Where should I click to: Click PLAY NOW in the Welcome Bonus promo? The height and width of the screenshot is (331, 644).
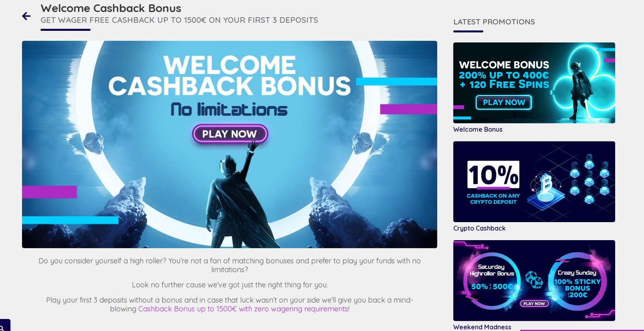pyautogui.click(x=504, y=102)
